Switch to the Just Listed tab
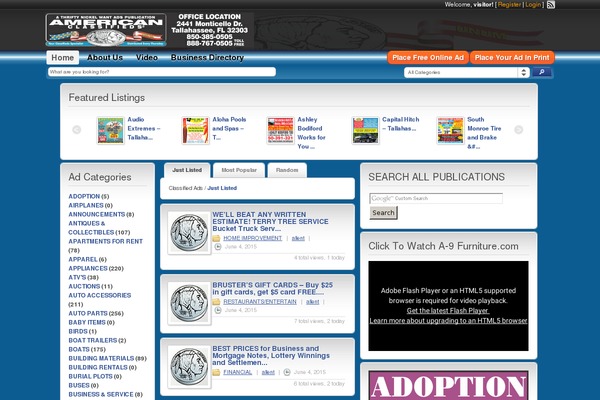Image resolution: width=600 pixels, height=400 pixels. click(x=187, y=170)
